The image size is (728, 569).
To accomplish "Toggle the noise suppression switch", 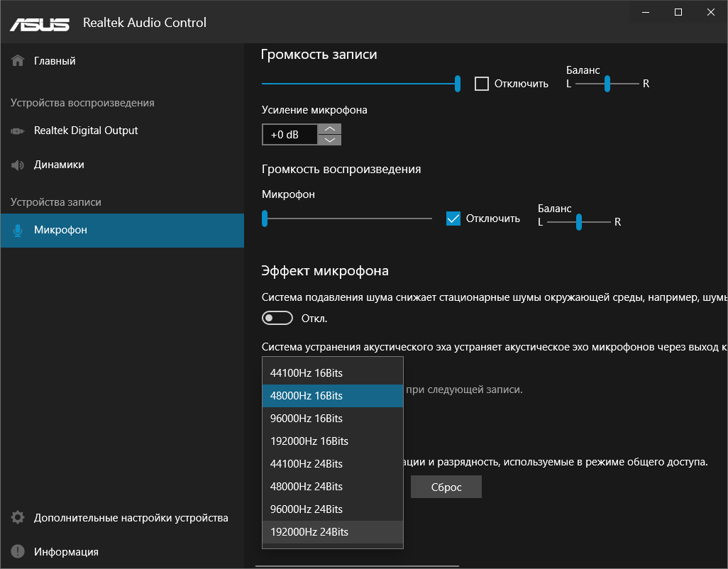I will pyautogui.click(x=277, y=319).
